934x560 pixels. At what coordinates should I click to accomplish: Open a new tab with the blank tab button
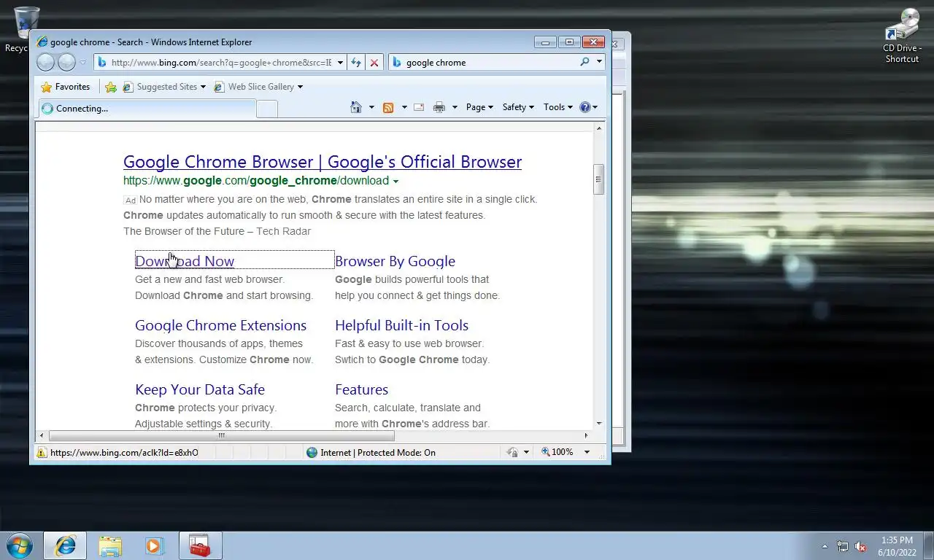point(267,109)
